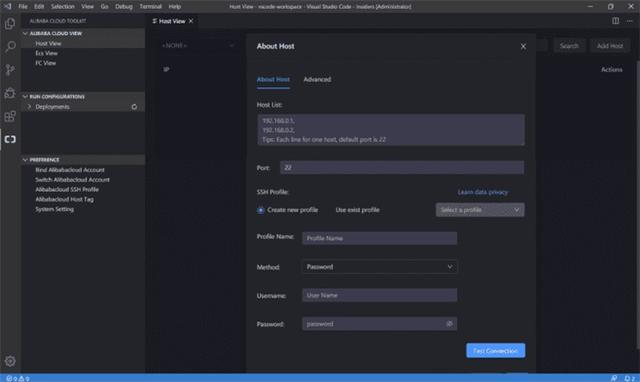
Task: Open the Debug icon in activity bar
Action: (10, 93)
